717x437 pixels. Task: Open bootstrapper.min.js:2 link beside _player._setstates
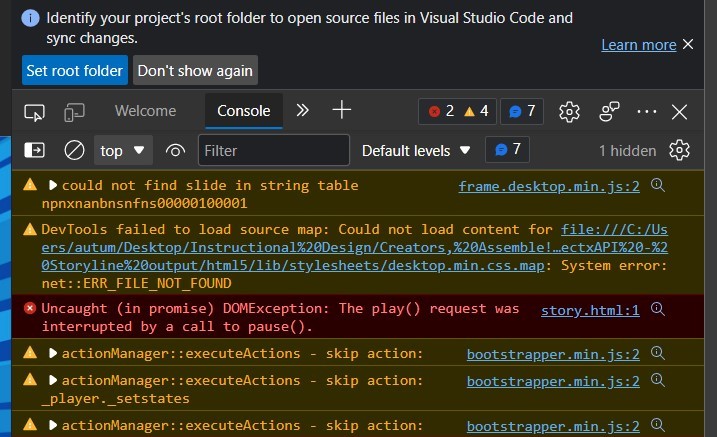click(x=553, y=382)
